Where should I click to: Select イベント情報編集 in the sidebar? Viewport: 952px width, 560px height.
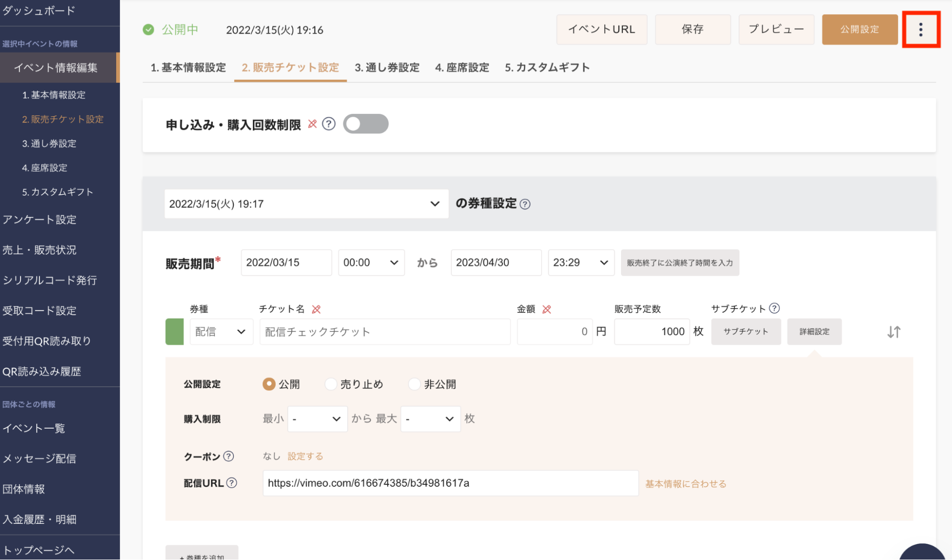[59, 68]
